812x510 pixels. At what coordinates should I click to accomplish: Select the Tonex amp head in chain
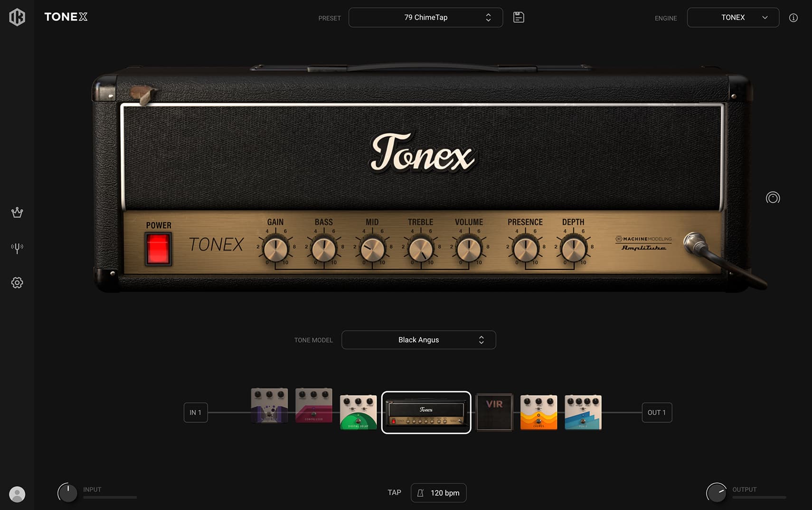click(426, 413)
